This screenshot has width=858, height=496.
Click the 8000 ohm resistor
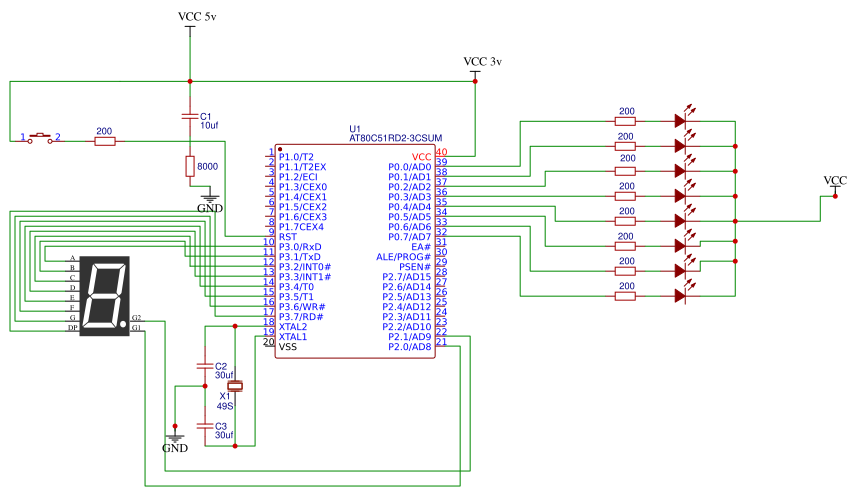[190, 167]
